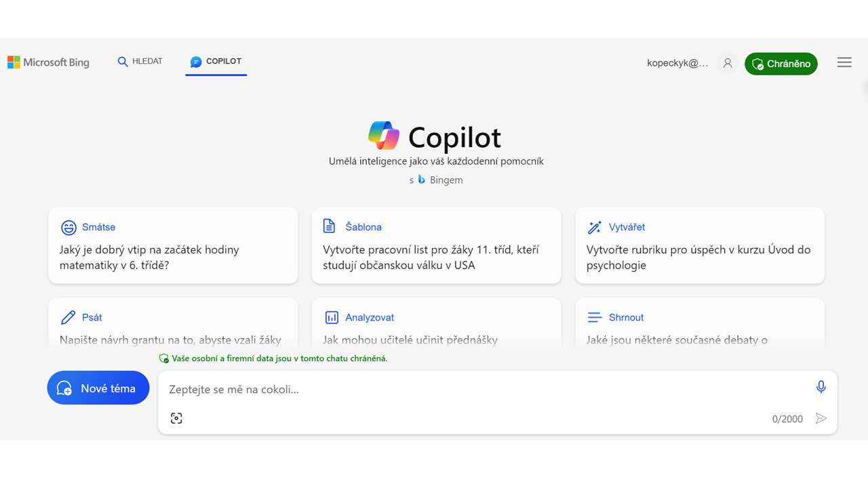
Task: Click the image search camera icon
Action: (176, 418)
